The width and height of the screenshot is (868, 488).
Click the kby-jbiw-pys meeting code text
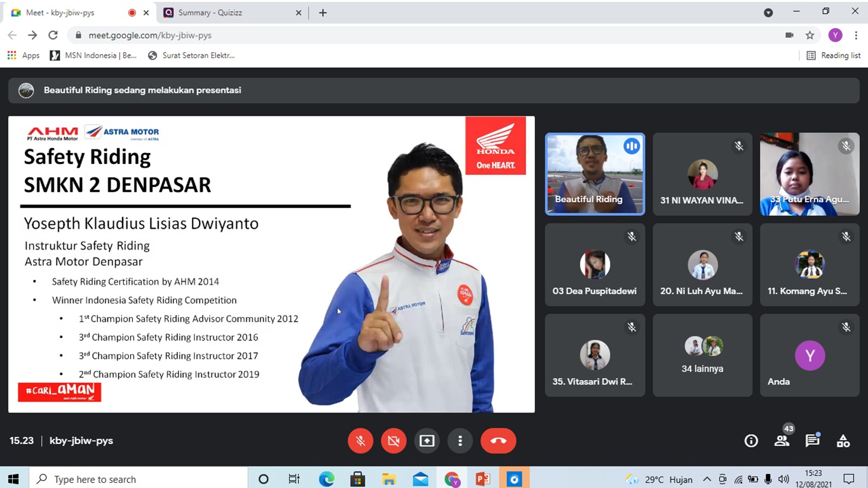pyautogui.click(x=81, y=441)
